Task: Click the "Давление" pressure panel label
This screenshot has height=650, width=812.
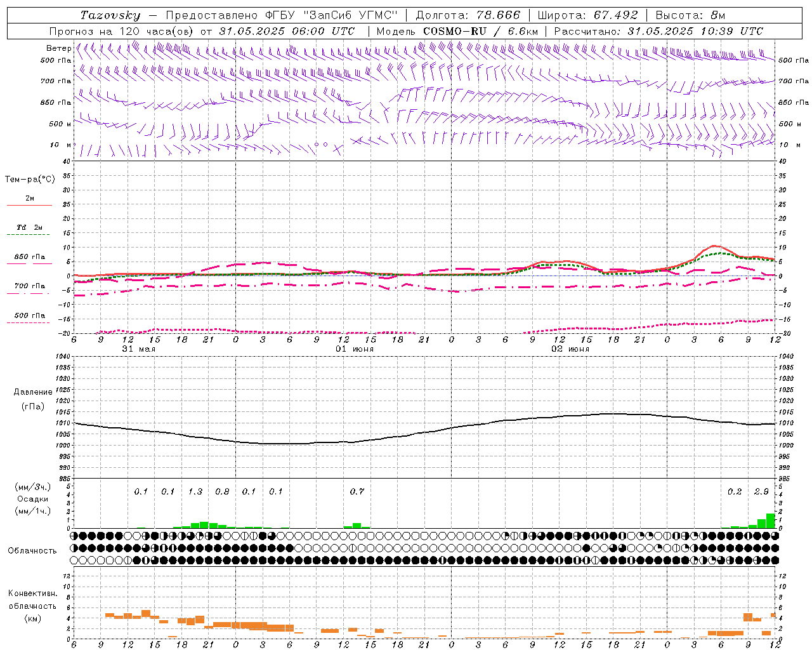Action: click(x=33, y=392)
